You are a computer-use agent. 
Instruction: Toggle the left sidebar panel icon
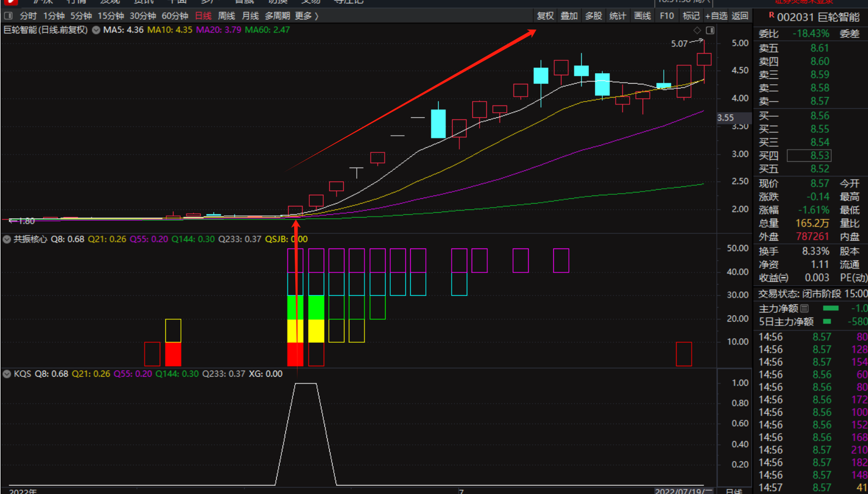point(8,16)
